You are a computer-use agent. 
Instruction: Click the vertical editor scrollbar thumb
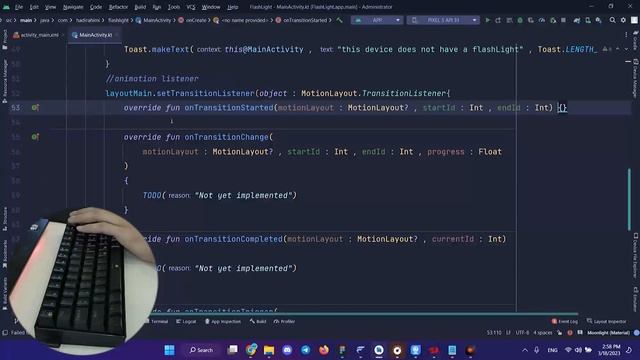[629, 199]
